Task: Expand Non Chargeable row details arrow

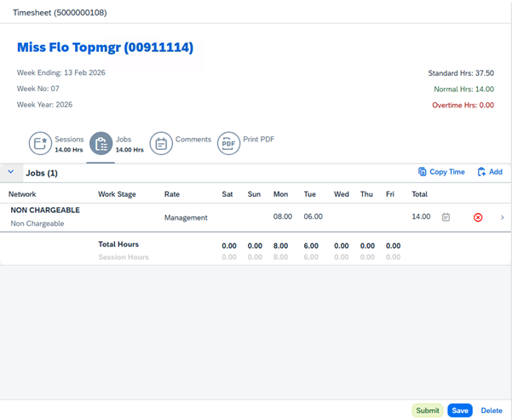Action: (502, 217)
